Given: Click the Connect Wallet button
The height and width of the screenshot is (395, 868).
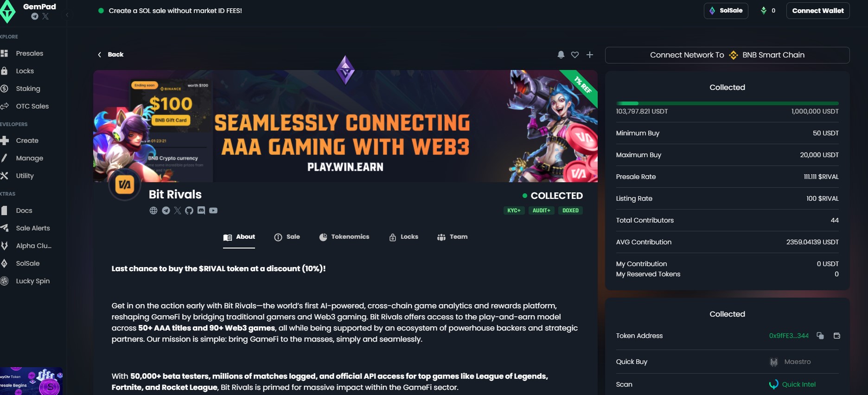Looking at the screenshot, I should [818, 11].
